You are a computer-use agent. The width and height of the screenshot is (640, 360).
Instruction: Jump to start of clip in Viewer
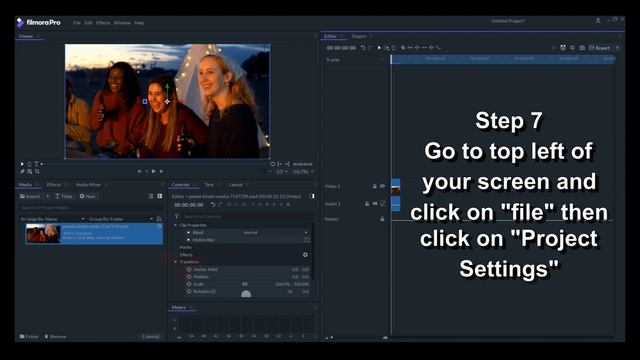[x=139, y=171]
